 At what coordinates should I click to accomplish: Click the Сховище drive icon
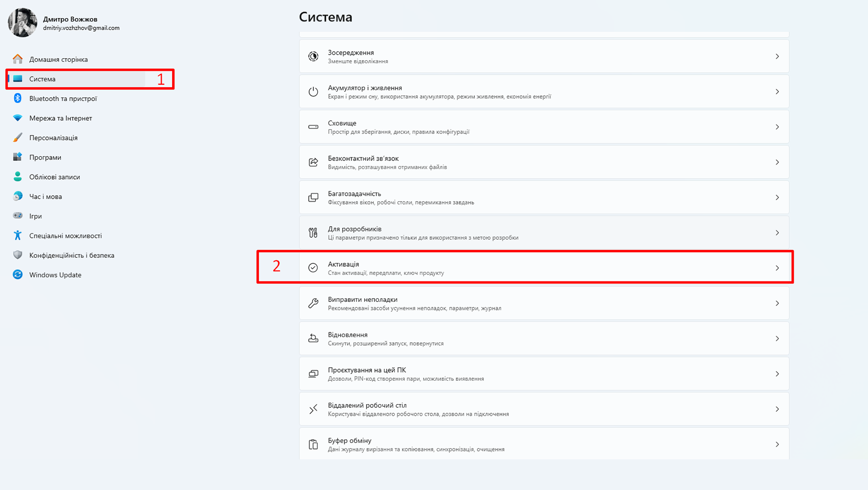tap(313, 127)
